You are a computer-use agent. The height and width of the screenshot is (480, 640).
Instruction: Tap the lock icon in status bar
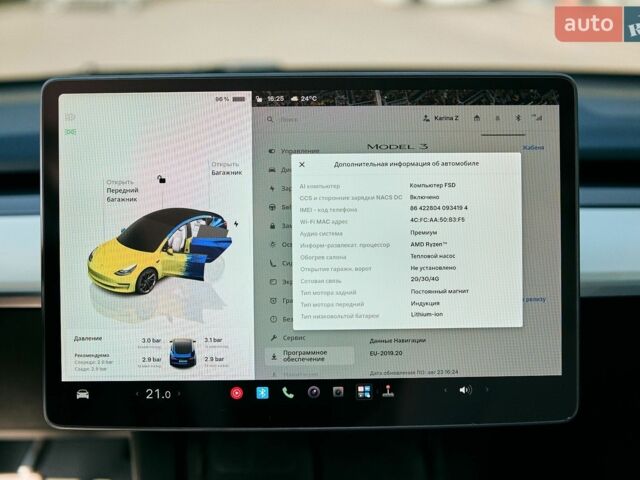click(259, 99)
